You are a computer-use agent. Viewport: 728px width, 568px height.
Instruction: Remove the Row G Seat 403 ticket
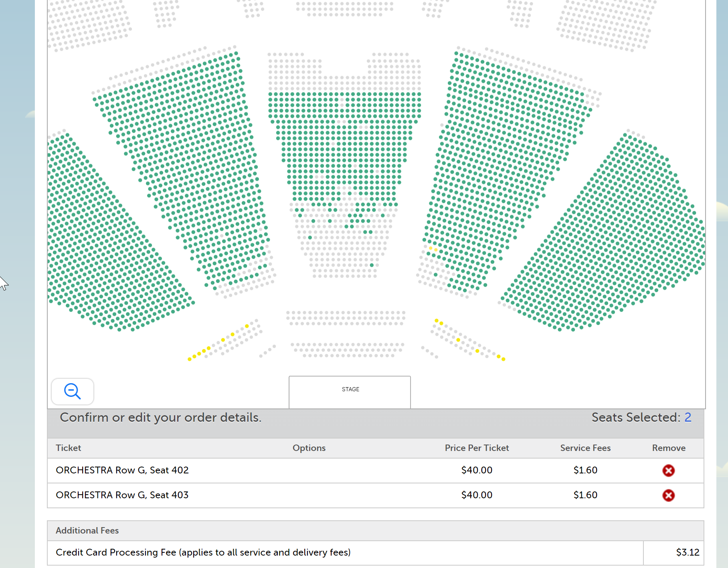[x=668, y=495]
